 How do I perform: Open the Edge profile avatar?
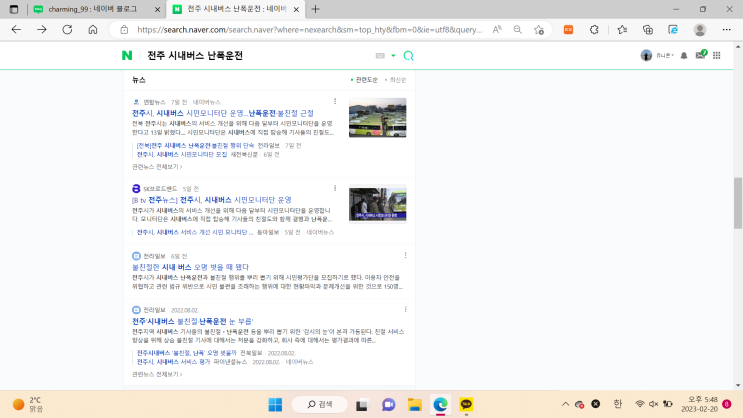click(699, 30)
